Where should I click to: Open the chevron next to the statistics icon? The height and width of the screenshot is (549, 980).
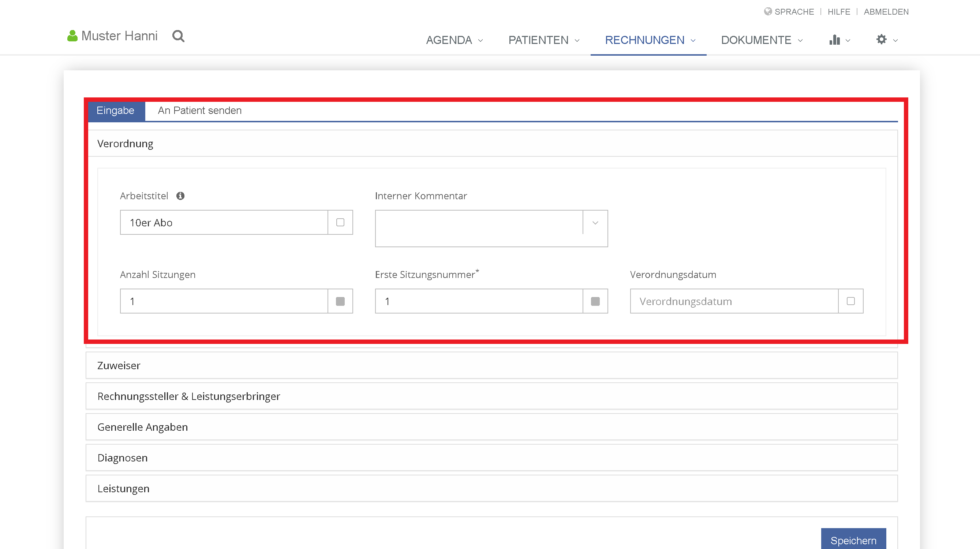[x=848, y=40]
